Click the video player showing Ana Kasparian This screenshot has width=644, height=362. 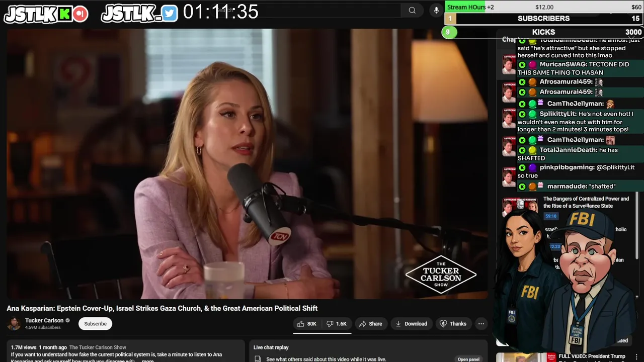pyautogui.click(x=247, y=163)
